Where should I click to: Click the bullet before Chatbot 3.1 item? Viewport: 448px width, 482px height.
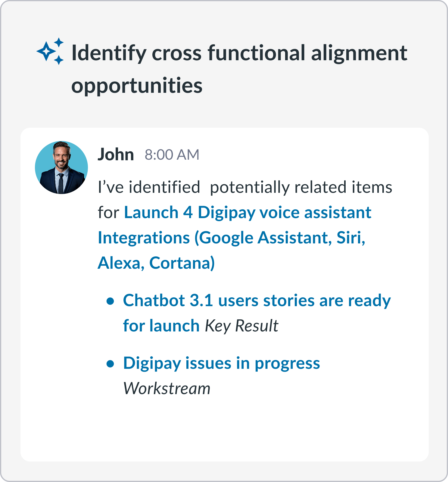[x=110, y=301]
